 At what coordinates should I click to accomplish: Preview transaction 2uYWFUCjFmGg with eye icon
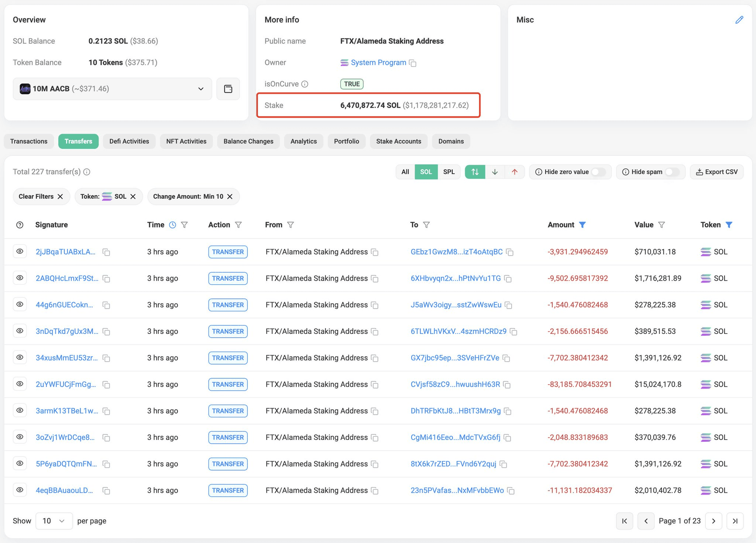(20, 384)
